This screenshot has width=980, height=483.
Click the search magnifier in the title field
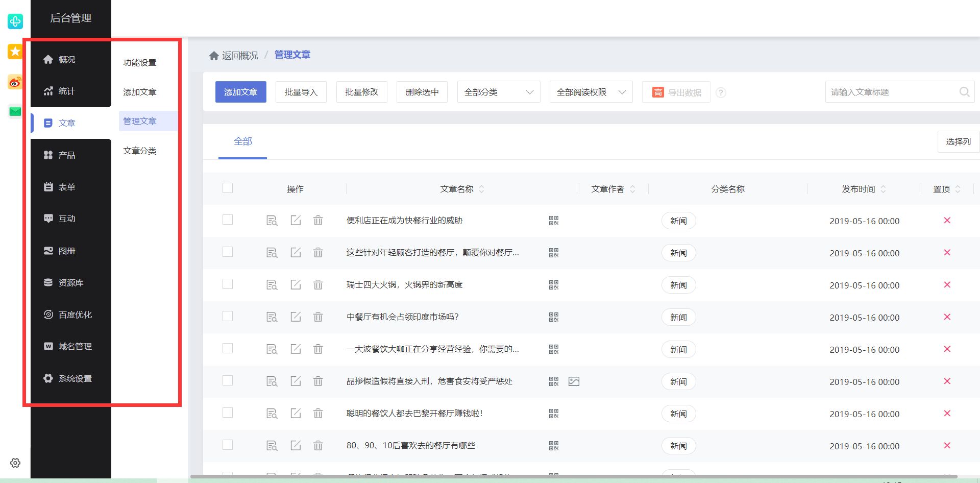coord(965,92)
